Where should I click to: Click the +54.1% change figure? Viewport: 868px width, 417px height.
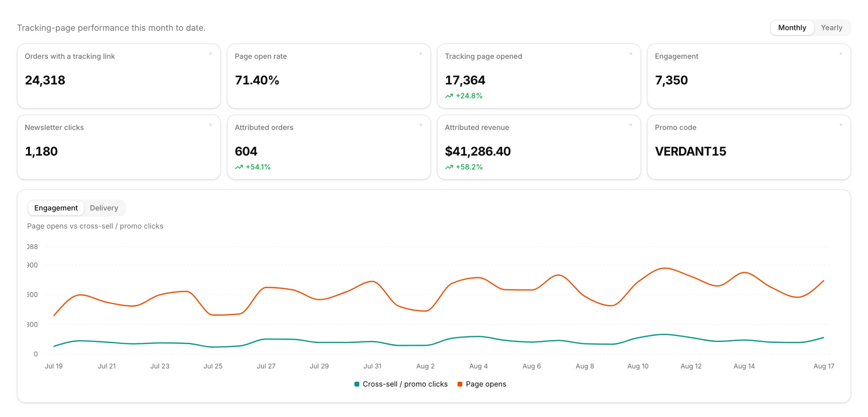point(258,167)
